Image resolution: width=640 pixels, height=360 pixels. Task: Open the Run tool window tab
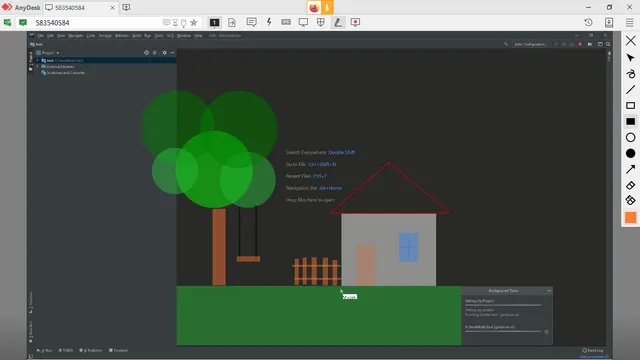(44, 350)
